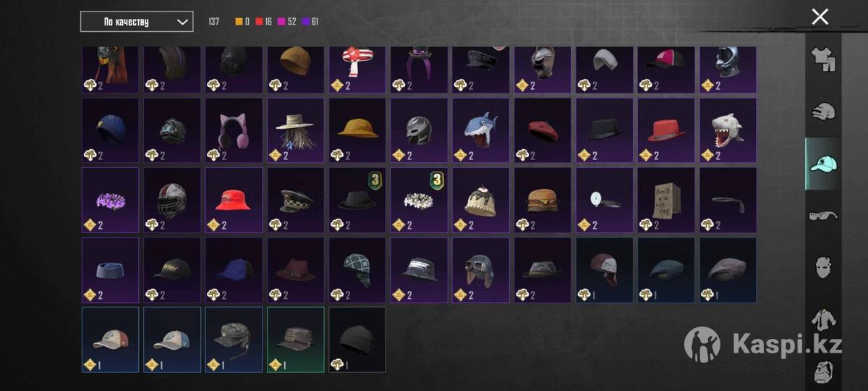The image size is (868, 391).
Task: Select the black beanie in last row
Action: 357,340
